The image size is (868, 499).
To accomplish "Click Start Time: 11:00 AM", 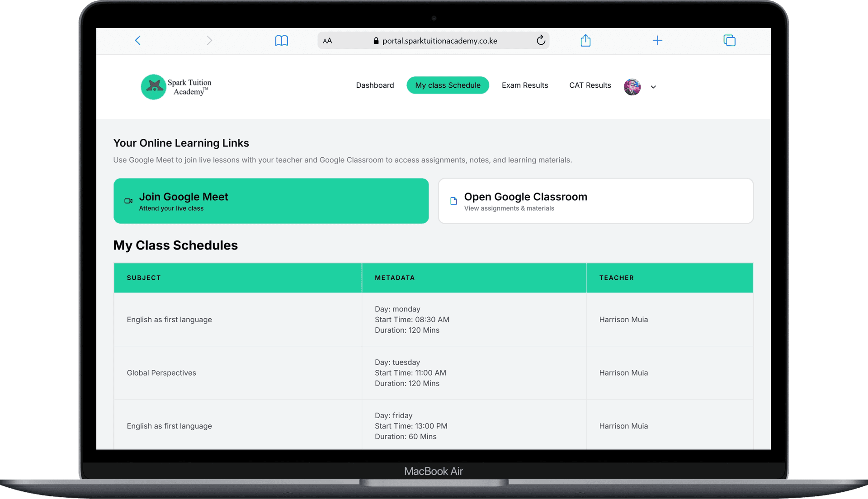I will (x=410, y=373).
